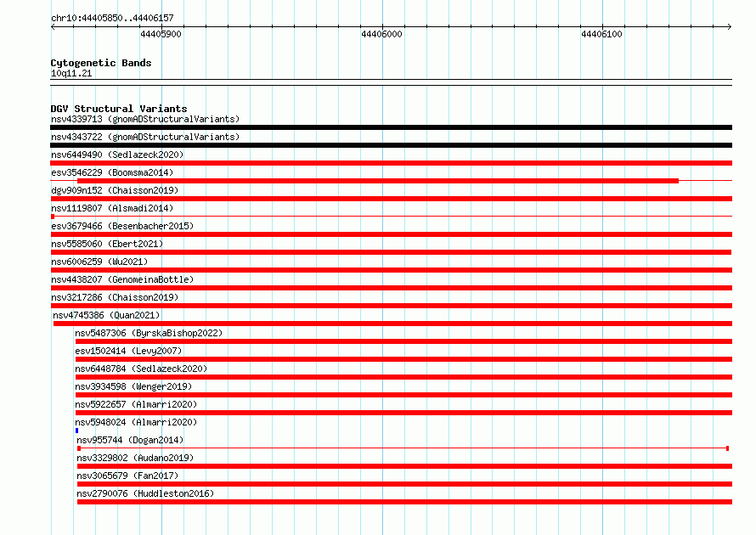Open variant nsv5922657 (Almarri2020)

tap(136, 404)
